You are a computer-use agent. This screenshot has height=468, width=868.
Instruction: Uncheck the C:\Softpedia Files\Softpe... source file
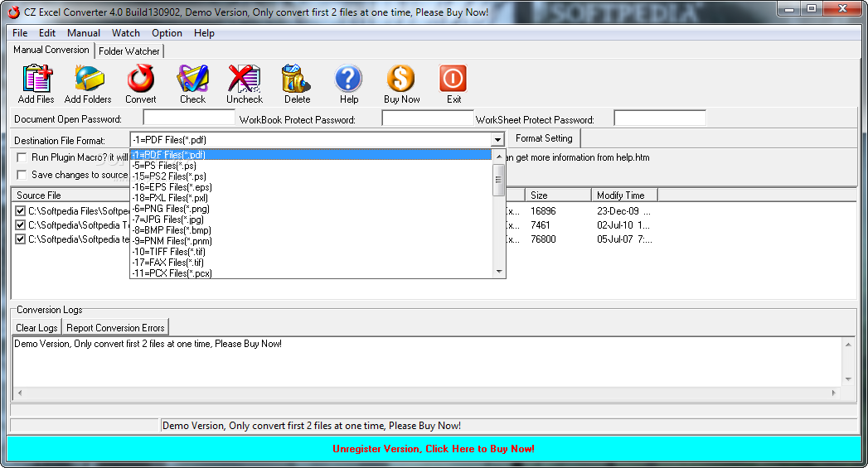(x=21, y=210)
